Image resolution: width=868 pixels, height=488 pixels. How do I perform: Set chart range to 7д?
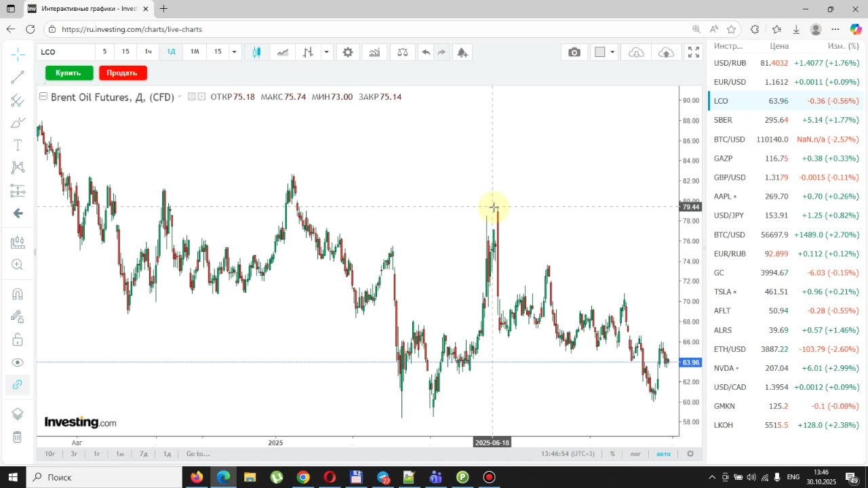(x=144, y=453)
